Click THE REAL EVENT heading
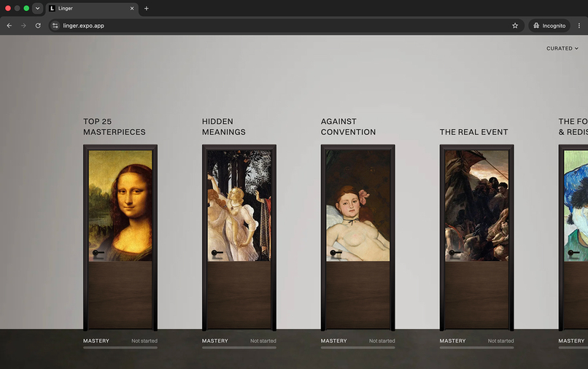588x369 pixels. click(x=473, y=132)
